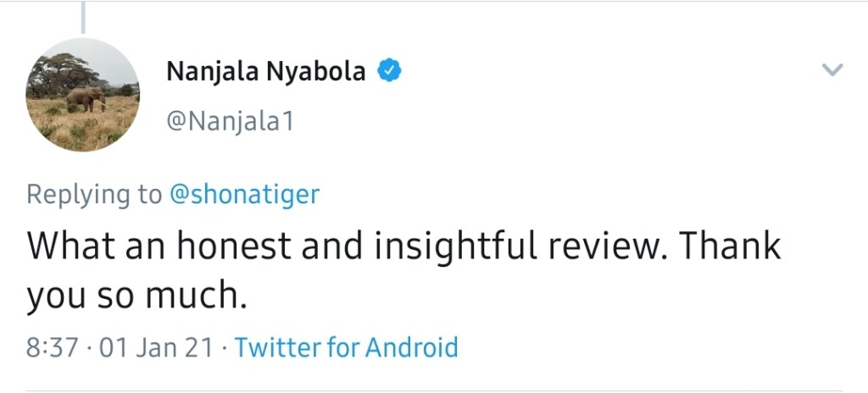The width and height of the screenshot is (868, 393).
Task: Click the "Replying to" label
Action: point(93,194)
